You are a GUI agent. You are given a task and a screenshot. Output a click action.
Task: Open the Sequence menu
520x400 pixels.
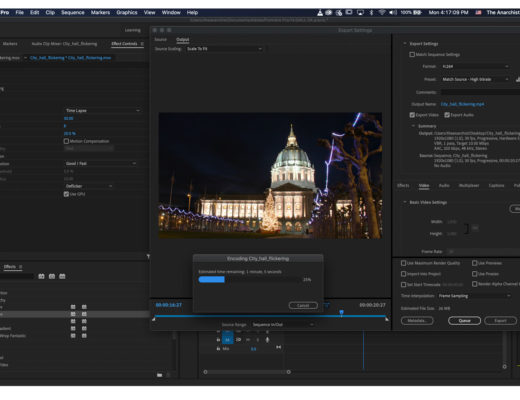click(73, 13)
